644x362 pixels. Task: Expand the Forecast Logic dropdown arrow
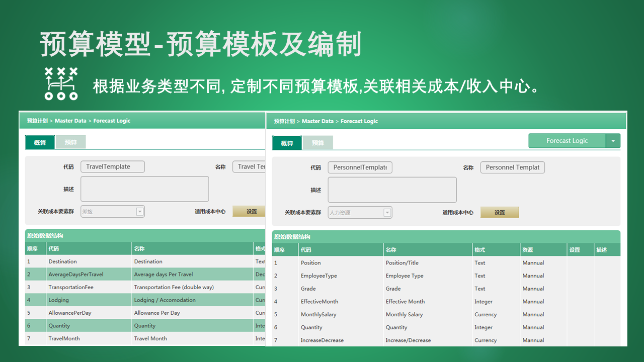[613, 141]
